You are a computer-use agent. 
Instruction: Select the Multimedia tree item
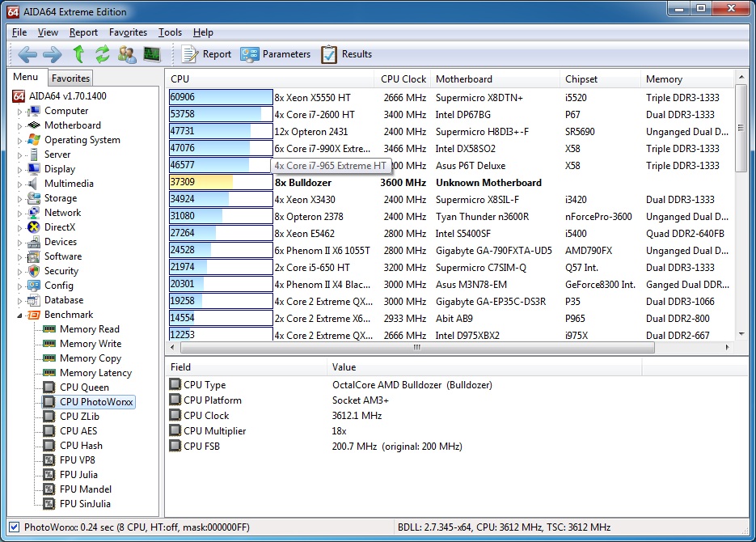(x=69, y=184)
